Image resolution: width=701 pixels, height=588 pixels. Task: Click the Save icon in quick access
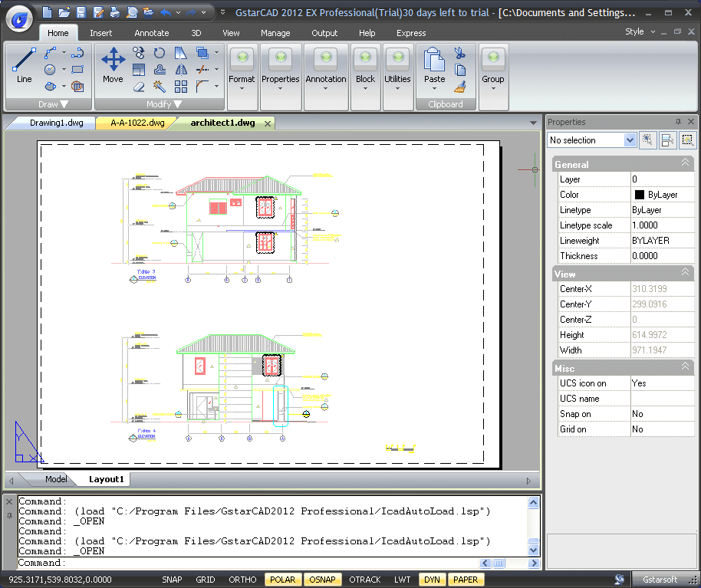click(x=81, y=12)
